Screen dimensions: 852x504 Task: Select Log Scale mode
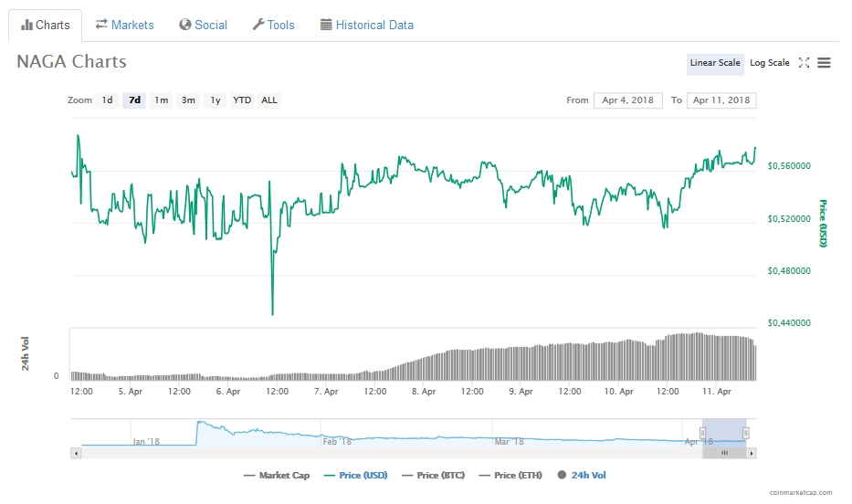[x=770, y=63]
